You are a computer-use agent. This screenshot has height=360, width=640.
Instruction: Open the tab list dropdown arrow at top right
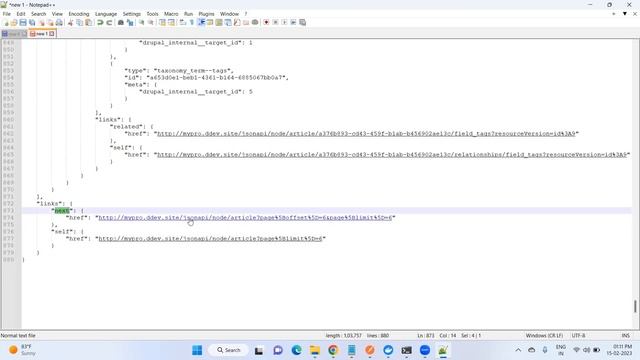pyautogui.click(x=624, y=14)
